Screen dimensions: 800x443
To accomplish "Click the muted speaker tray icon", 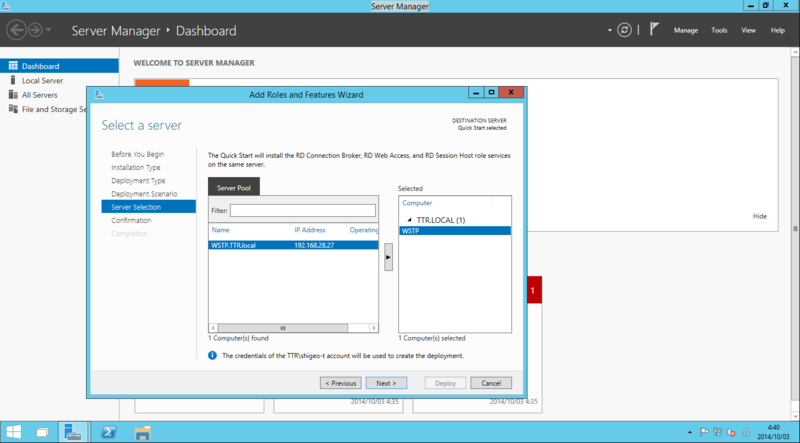I will pos(731,432).
